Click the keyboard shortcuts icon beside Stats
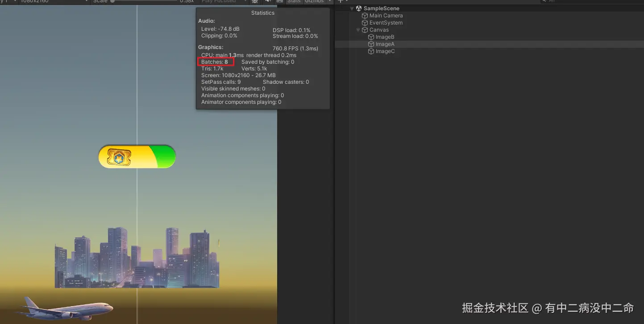Image resolution: width=644 pixels, height=324 pixels. pos(280,1)
